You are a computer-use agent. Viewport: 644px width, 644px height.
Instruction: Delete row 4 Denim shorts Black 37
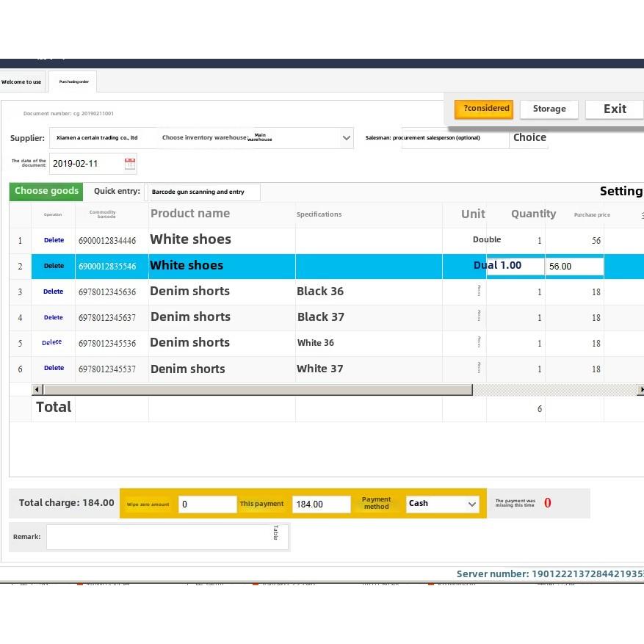[54, 317]
